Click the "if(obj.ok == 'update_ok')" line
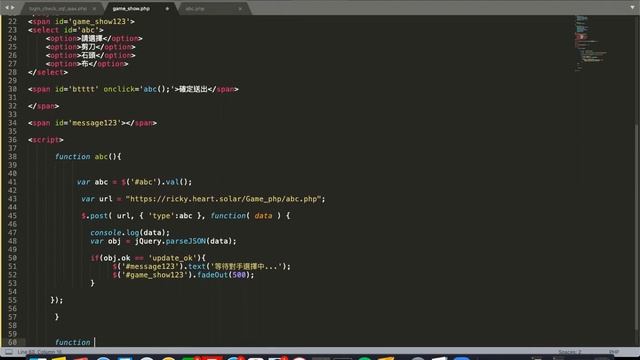Screen dimensions: 640x360 click(x=148, y=258)
